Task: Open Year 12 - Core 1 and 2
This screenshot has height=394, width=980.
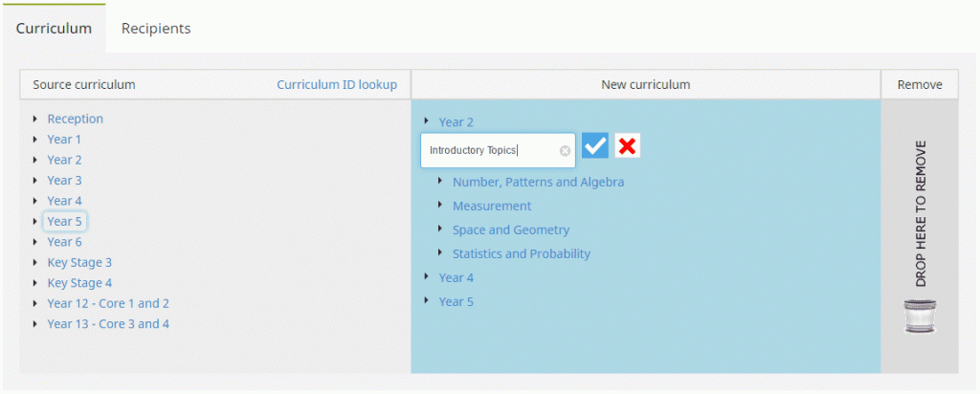Action: pyautogui.click(x=108, y=303)
